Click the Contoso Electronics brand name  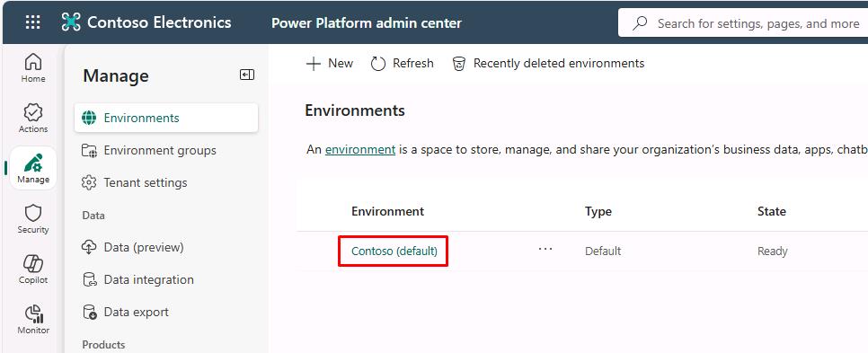pos(159,22)
